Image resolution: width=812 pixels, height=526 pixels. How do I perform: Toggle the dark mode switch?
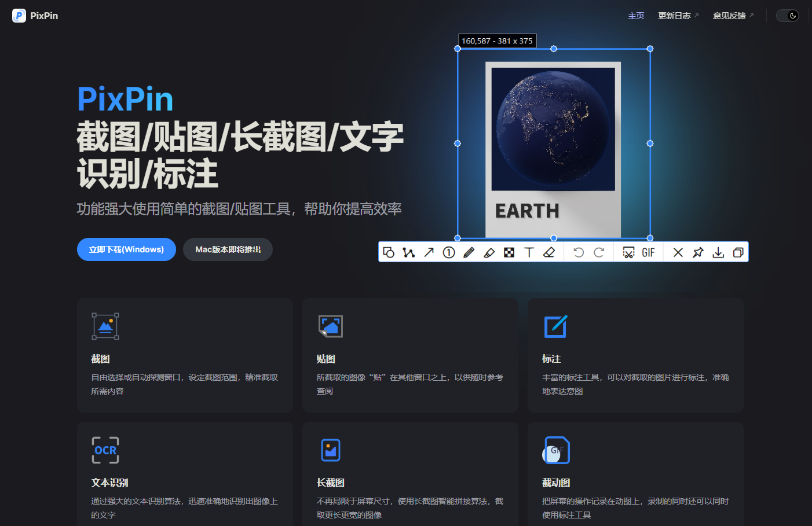(788, 16)
